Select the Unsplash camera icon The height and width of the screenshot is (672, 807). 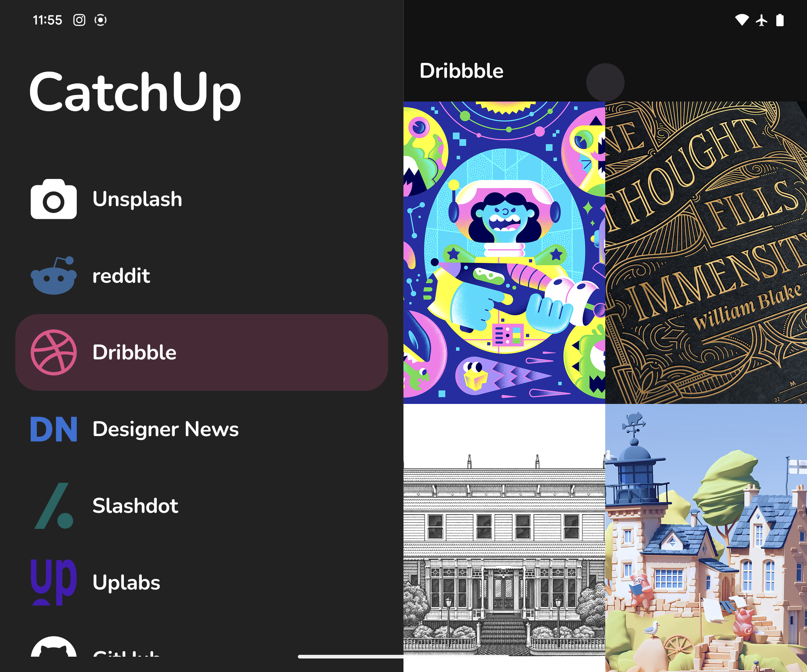[x=53, y=199]
